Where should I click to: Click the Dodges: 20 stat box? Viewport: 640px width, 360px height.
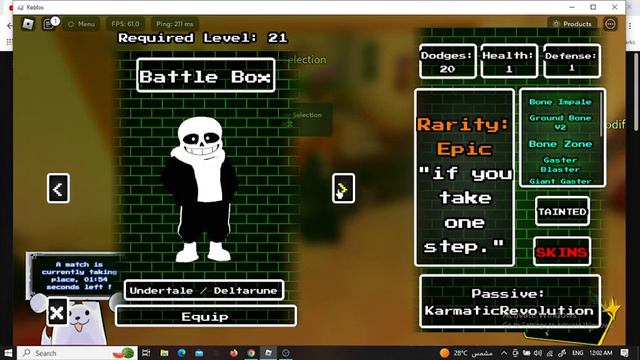[x=447, y=61]
